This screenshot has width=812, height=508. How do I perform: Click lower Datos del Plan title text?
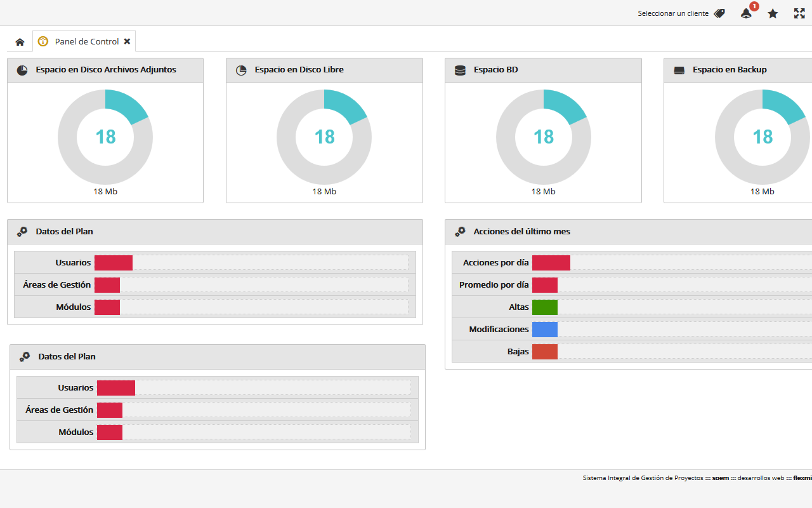67,357
